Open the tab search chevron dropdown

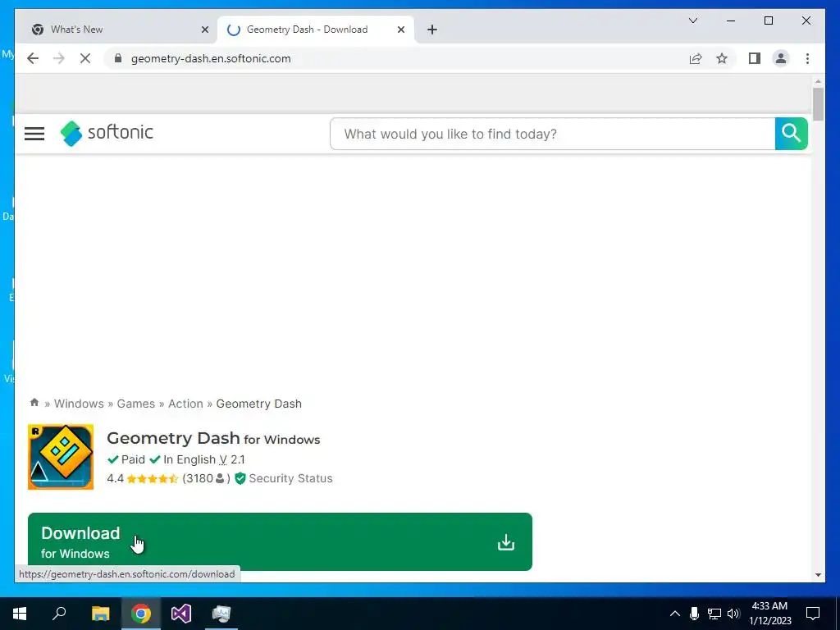click(x=692, y=21)
